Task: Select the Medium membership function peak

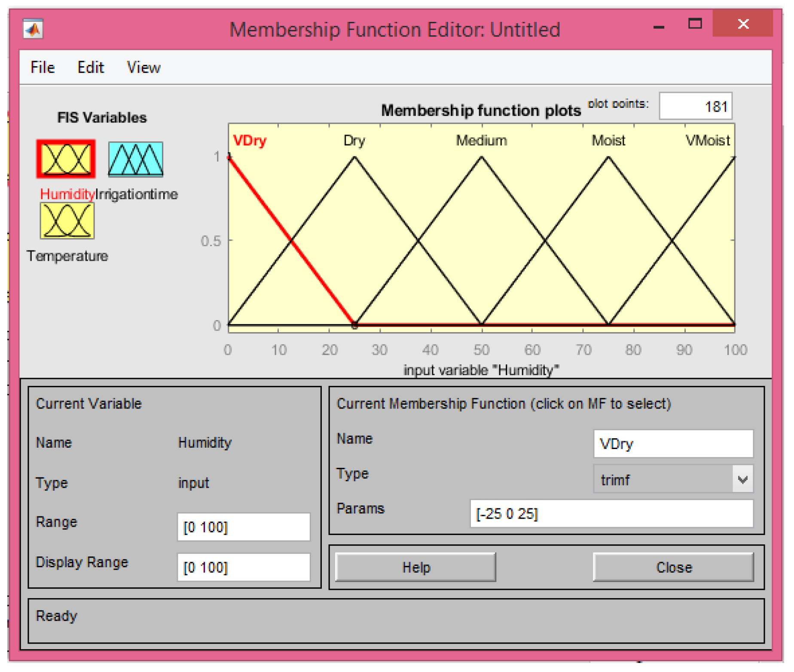Action: point(482,158)
